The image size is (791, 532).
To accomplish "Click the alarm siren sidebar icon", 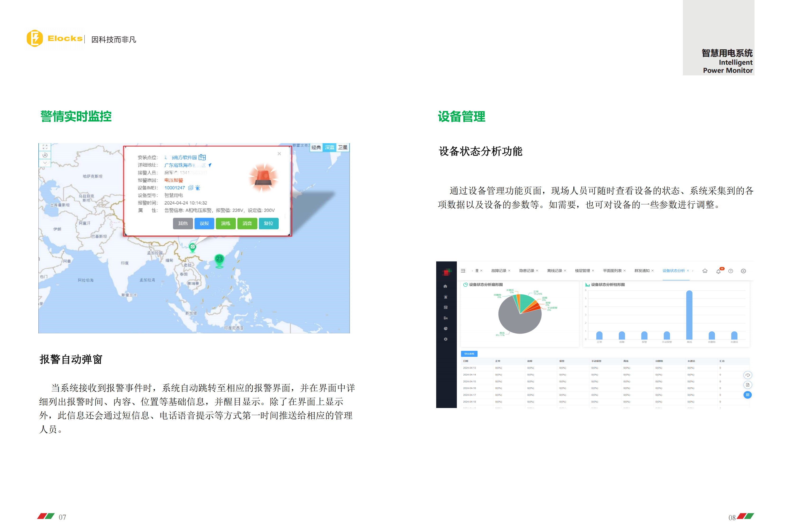I will click(446, 297).
